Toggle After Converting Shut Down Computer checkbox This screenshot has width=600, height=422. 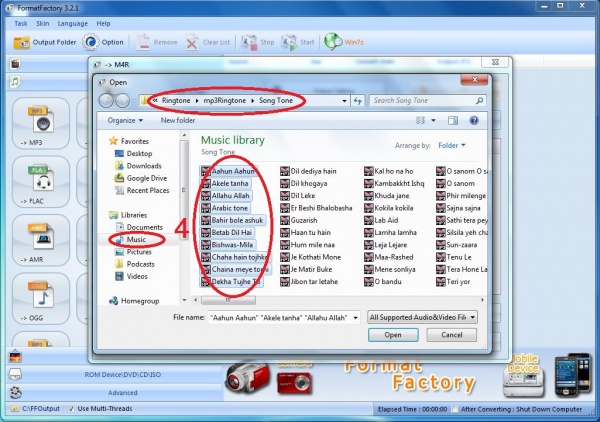[x=454, y=409]
